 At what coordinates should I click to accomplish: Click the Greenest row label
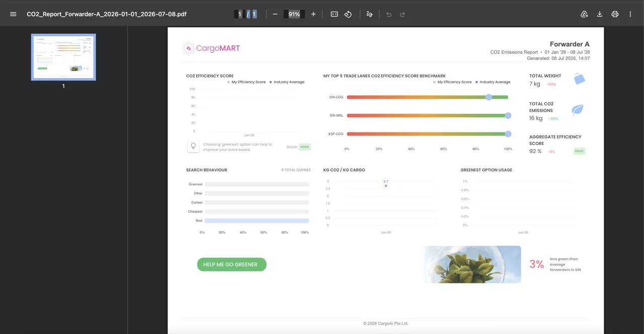(195, 184)
